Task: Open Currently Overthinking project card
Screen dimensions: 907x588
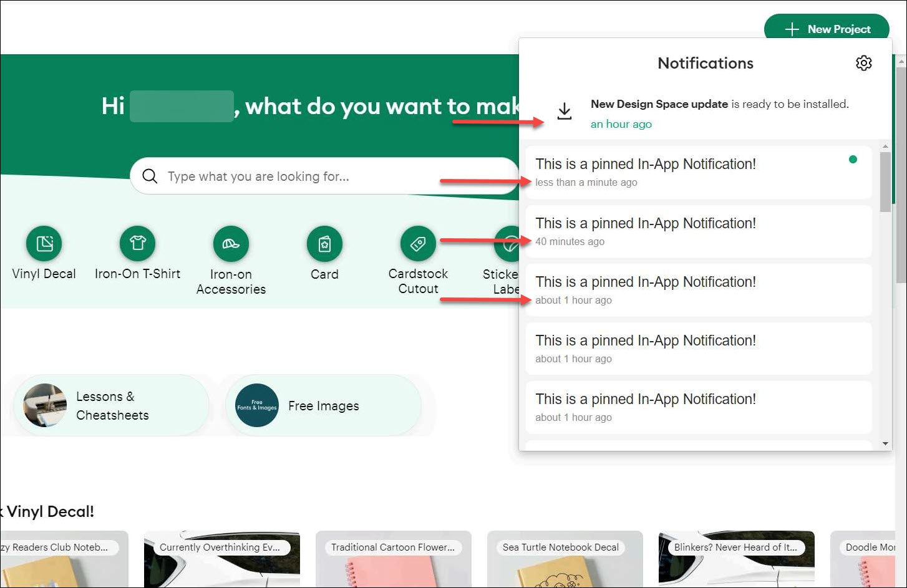Action: pos(221,559)
